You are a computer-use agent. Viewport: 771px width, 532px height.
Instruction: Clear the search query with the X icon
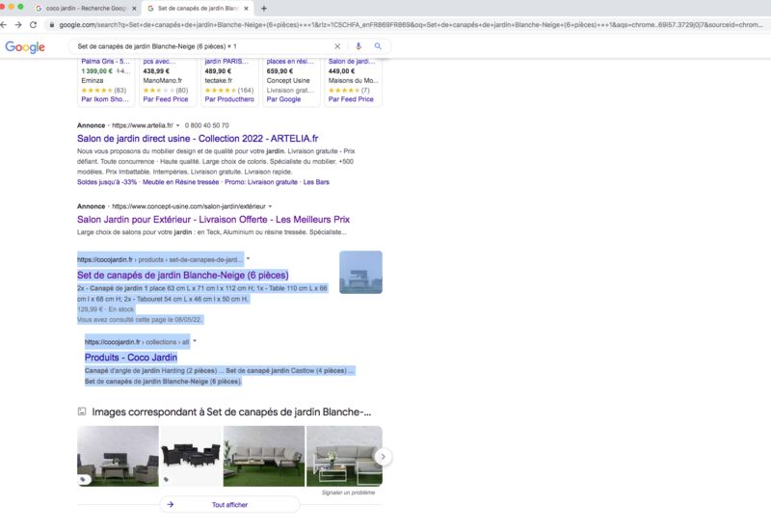click(337, 46)
